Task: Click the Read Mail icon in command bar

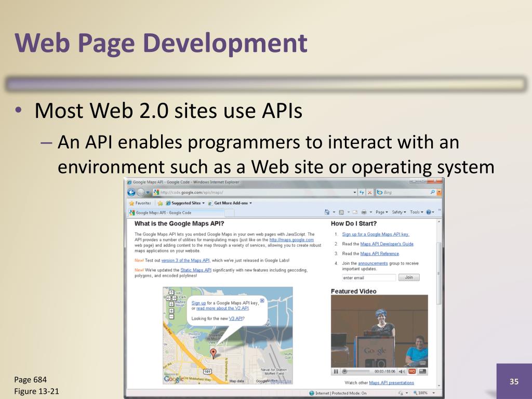Action: click(355, 212)
